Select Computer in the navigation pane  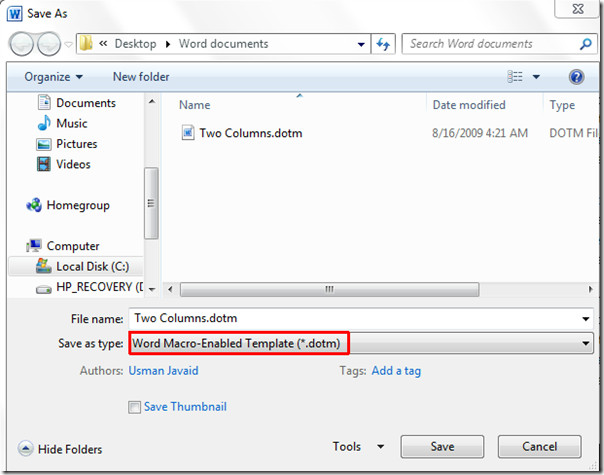tap(73, 246)
